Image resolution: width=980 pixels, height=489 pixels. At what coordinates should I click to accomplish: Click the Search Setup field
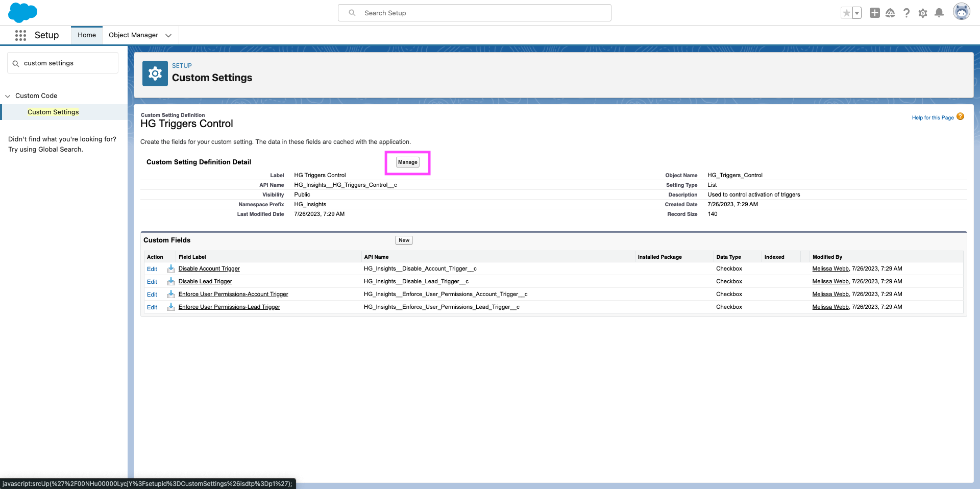[x=475, y=13]
